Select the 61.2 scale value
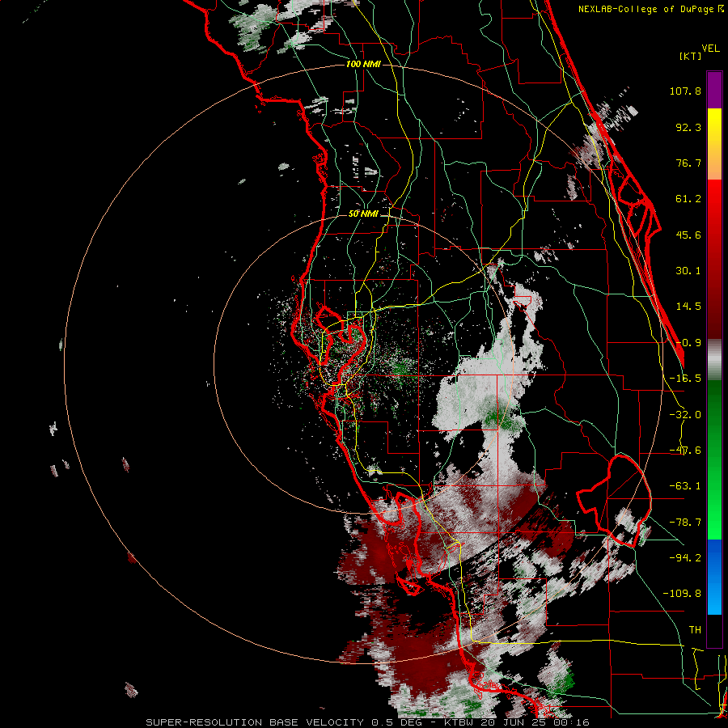728x728 pixels. point(688,199)
